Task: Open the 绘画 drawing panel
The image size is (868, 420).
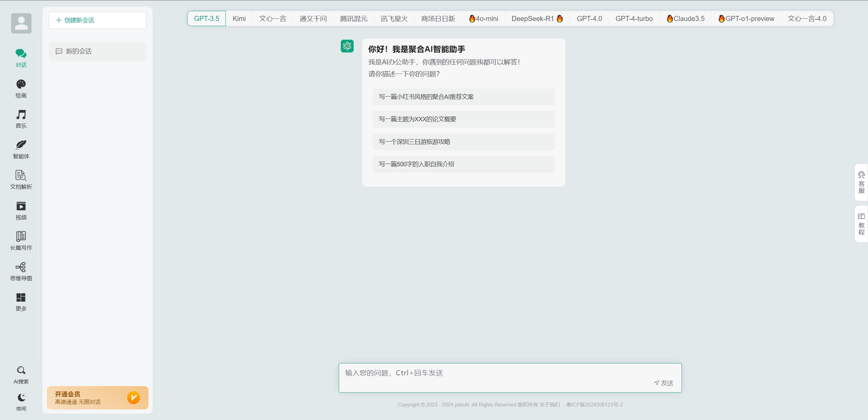Action: [21, 88]
